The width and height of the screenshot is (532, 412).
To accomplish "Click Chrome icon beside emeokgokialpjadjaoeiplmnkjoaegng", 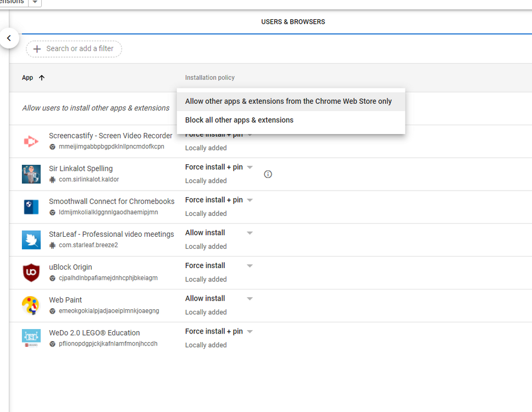I will pyautogui.click(x=52, y=311).
